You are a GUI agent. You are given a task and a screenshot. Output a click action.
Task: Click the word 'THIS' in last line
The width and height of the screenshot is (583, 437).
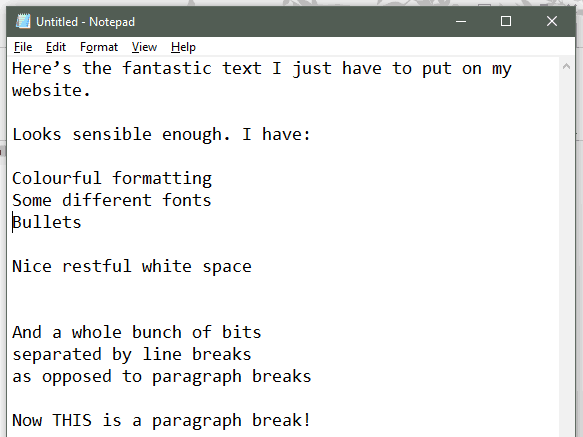click(72, 420)
